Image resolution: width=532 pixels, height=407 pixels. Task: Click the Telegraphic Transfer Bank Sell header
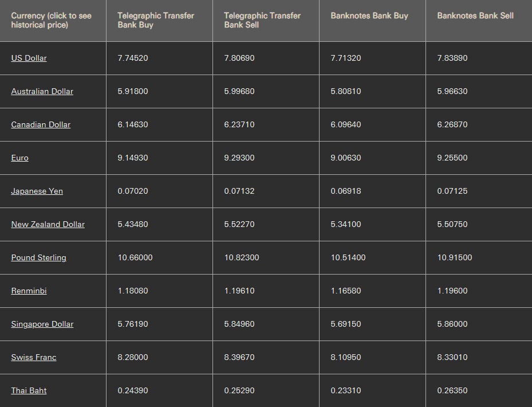[x=262, y=20]
